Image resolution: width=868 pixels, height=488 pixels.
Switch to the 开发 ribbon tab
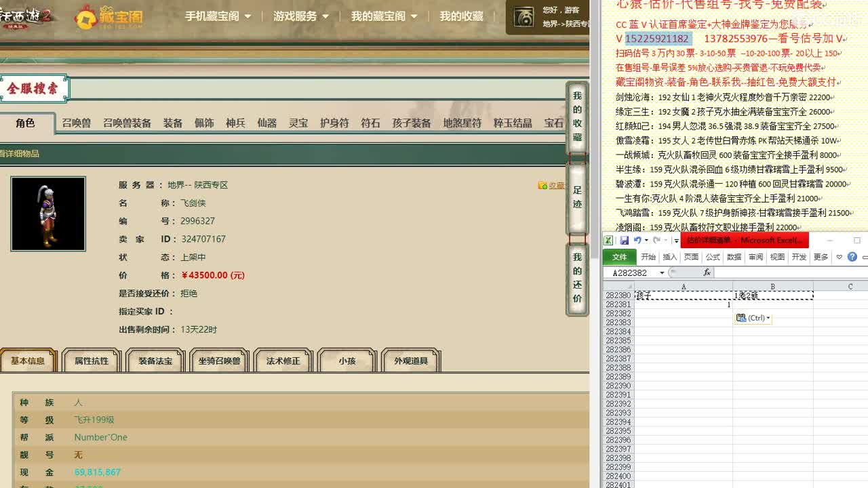[x=799, y=257]
